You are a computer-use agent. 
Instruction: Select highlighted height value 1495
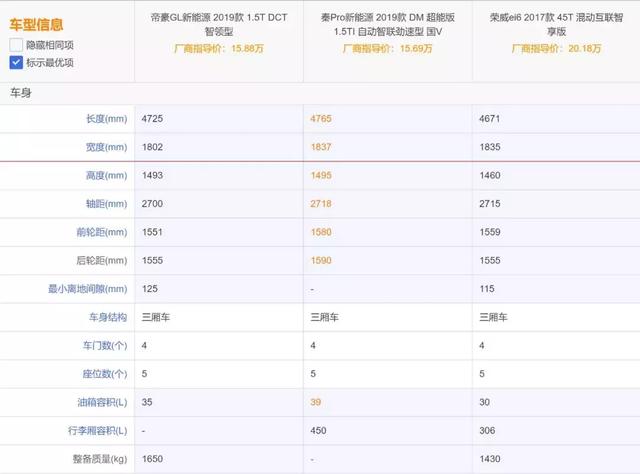[x=321, y=176]
